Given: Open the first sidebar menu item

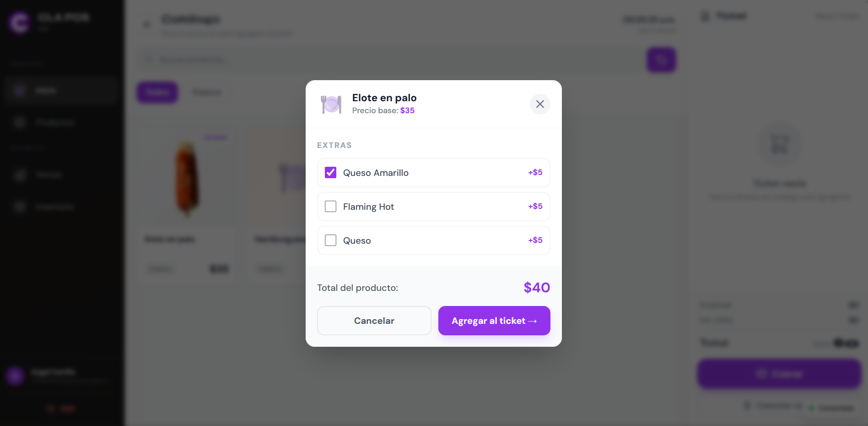Looking at the screenshot, I should (x=61, y=91).
